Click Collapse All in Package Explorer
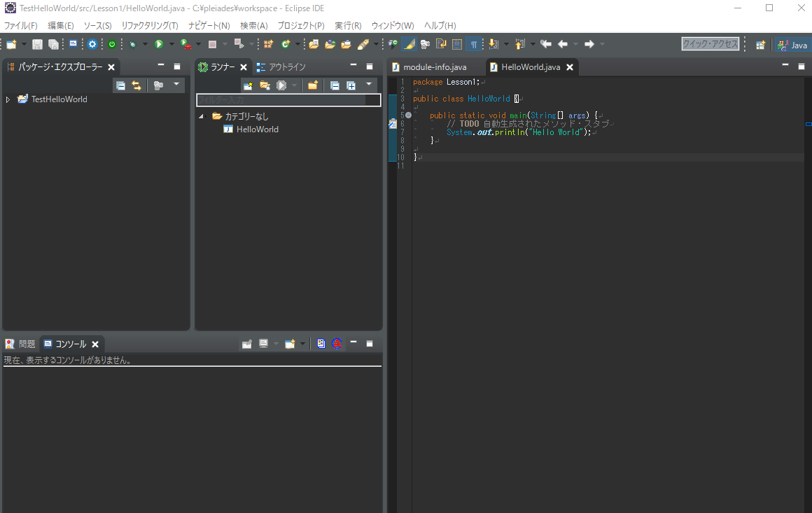This screenshot has height=513, width=812. click(120, 85)
